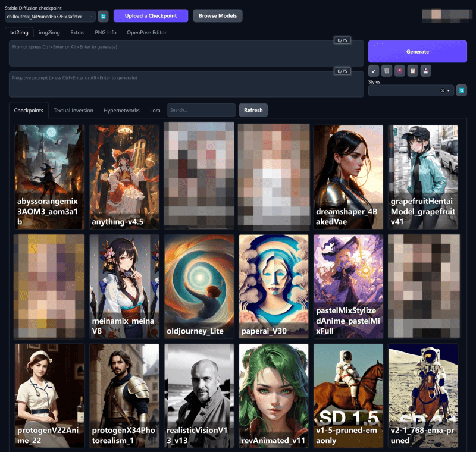The image size is (476, 452).
Task: Click the refresh checkpoint list icon
Action: (102, 16)
